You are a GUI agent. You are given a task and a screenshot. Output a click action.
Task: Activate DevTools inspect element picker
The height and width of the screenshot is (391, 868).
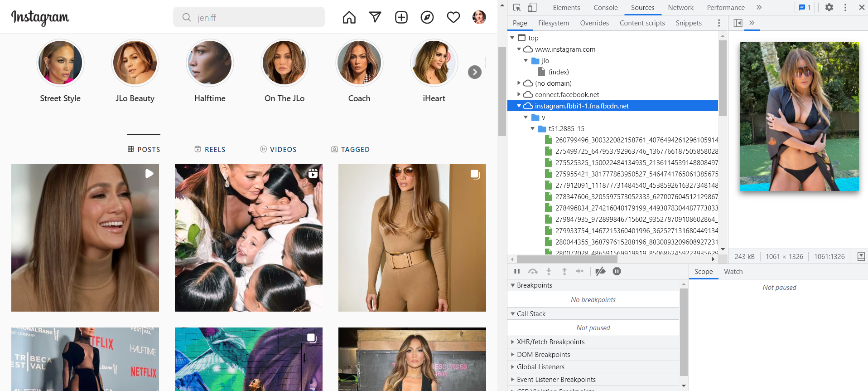pyautogui.click(x=517, y=7)
